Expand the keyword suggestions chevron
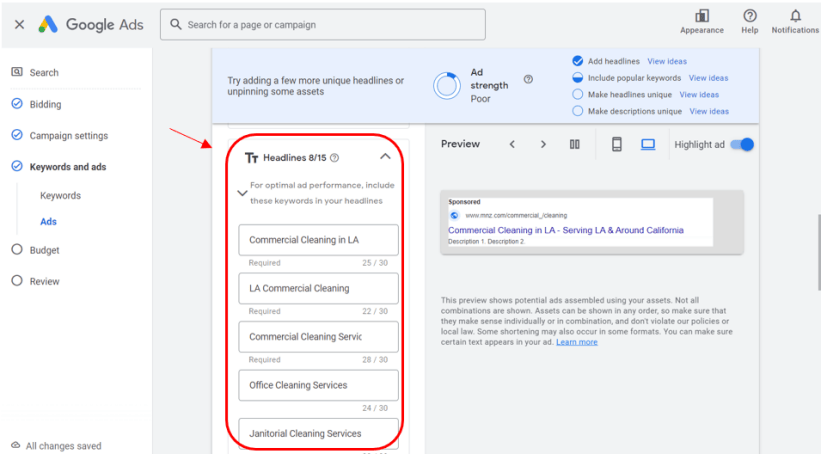Screen dimensions: 821x454 [242, 193]
